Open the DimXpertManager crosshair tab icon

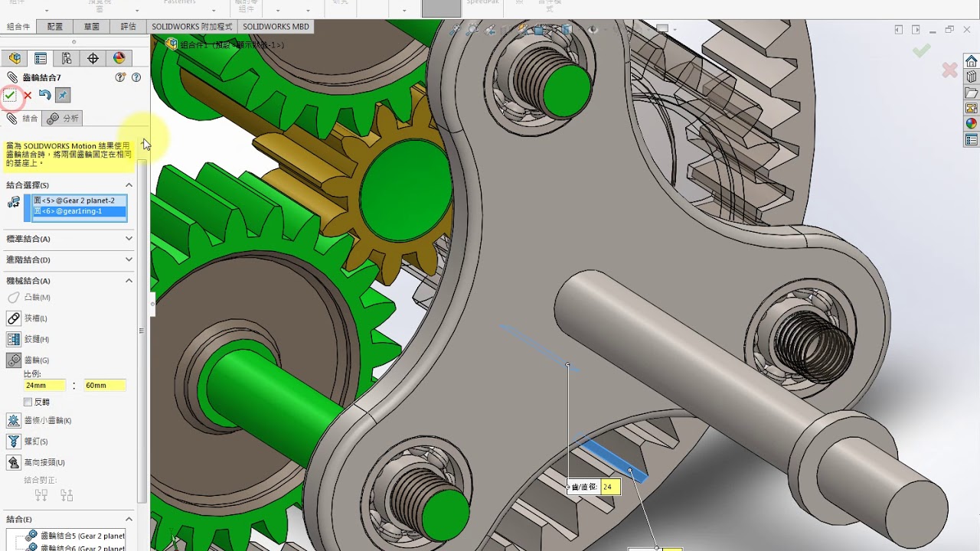pyautogui.click(x=93, y=58)
